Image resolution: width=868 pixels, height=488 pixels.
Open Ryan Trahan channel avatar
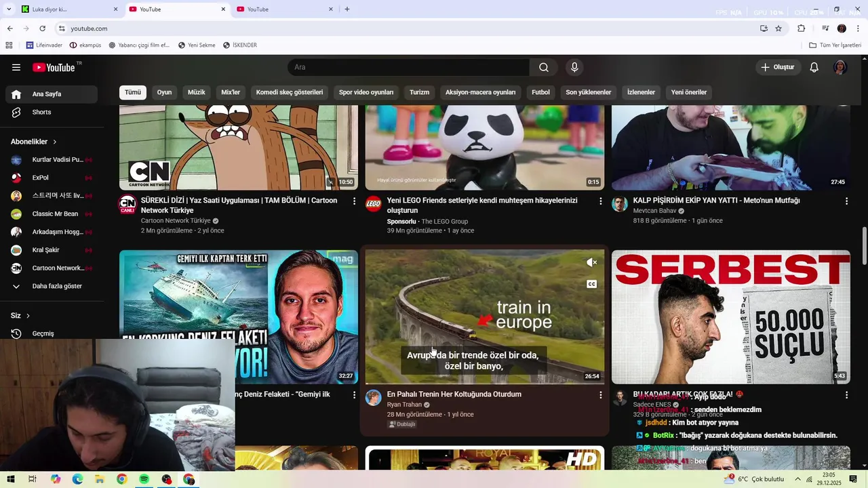374,397
